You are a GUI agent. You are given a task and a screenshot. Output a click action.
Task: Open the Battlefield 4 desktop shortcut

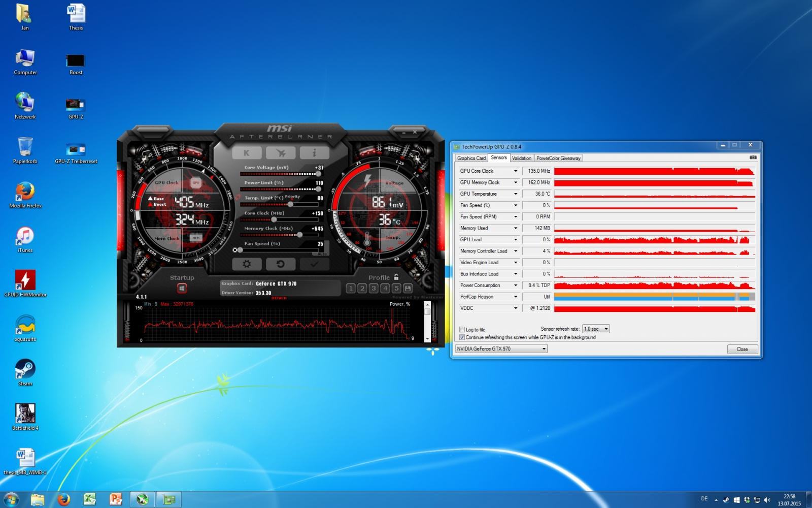(x=25, y=417)
